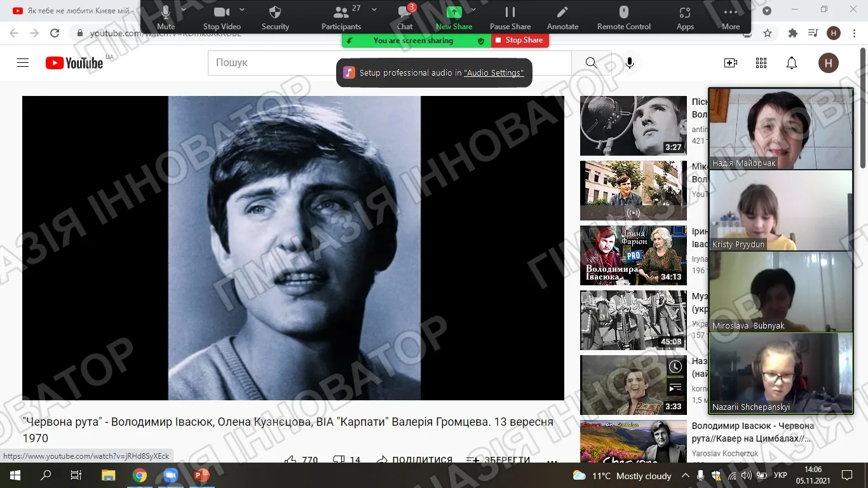Pause the screen share
This screenshot has height=488, width=868.
(510, 17)
